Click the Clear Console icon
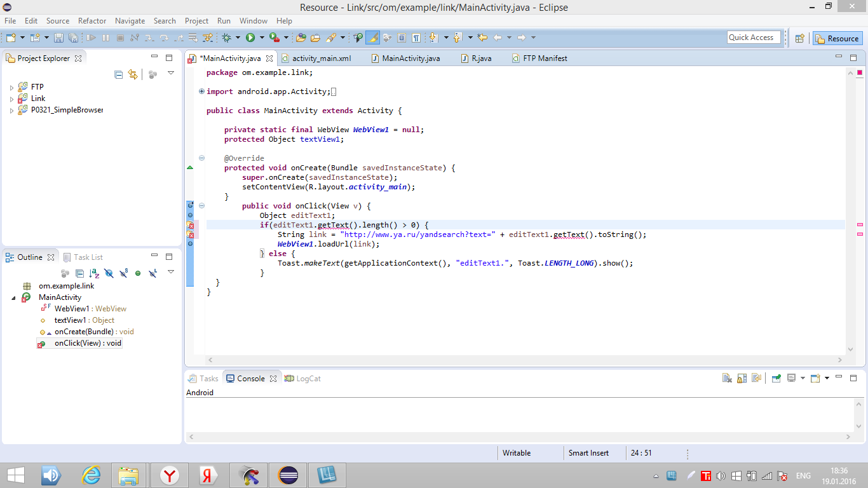Viewport: 868px width, 488px height. (727, 378)
